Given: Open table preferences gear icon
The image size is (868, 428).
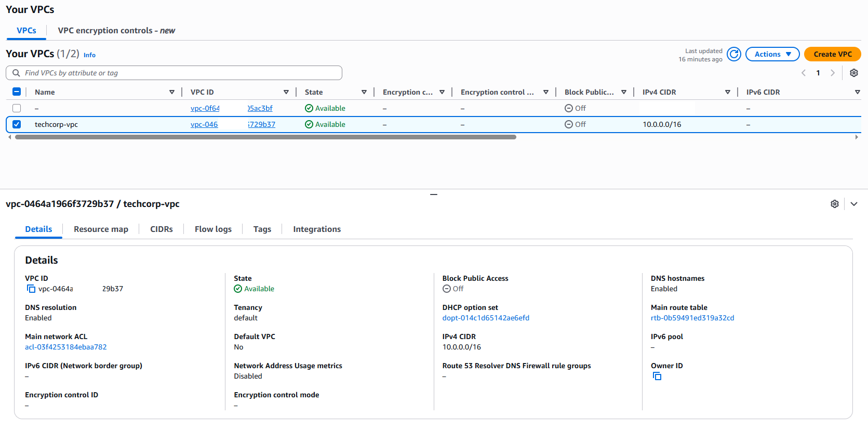Looking at the screenshot, I should 853,73.
